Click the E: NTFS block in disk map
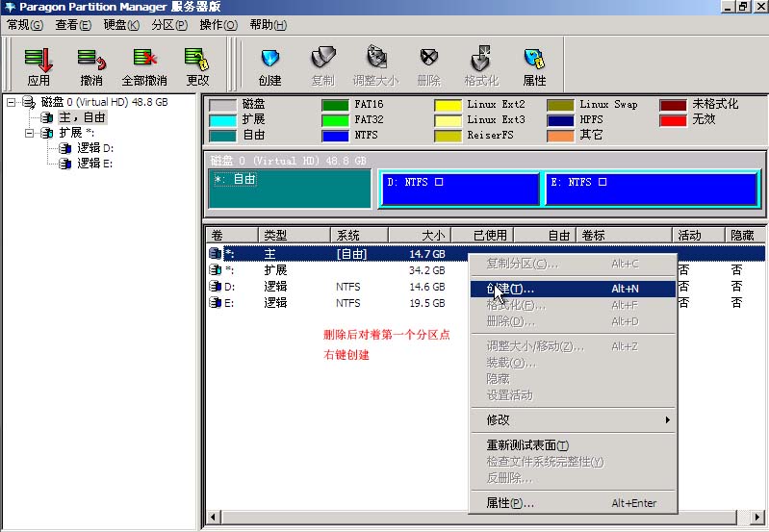The image size is (769, 532). tap(652, 189)
